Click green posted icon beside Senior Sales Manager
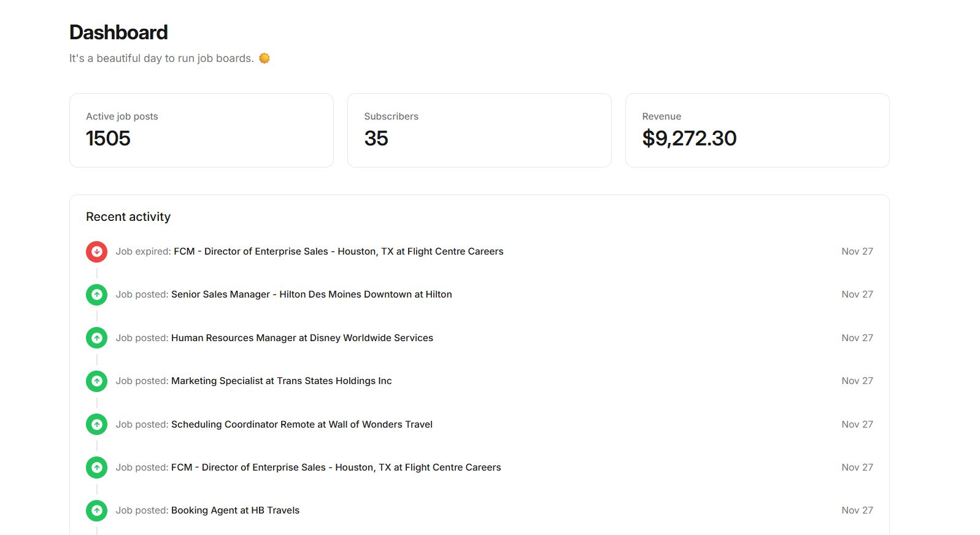The image size is (980, 535). pos(96,294)
